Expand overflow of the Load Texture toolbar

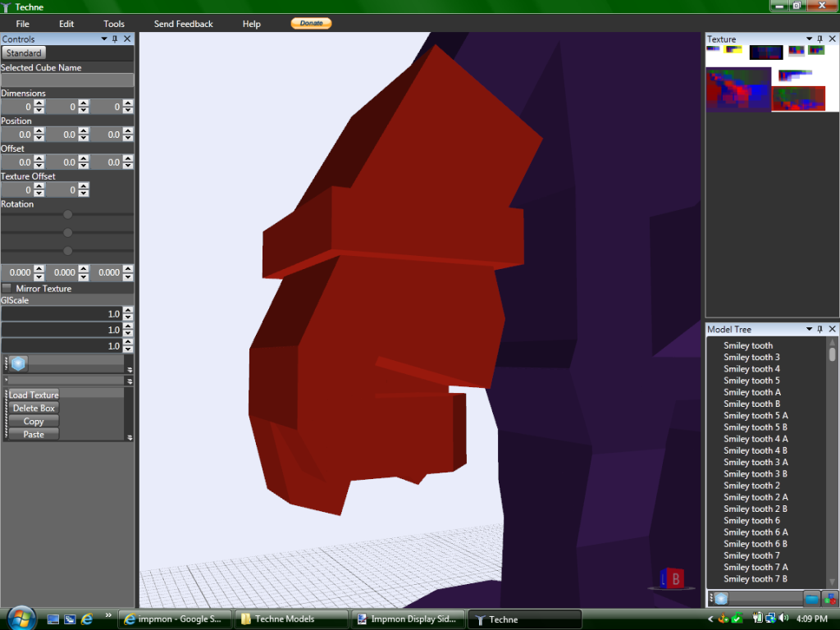(x=129, y=437)
